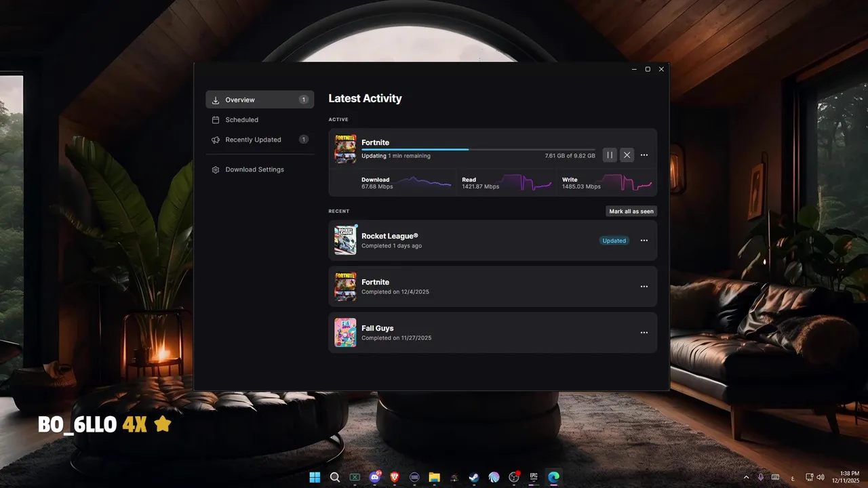
Task: Click the Fortnite update progress bar
Action: pyautogui.click(x=478, y=149)
